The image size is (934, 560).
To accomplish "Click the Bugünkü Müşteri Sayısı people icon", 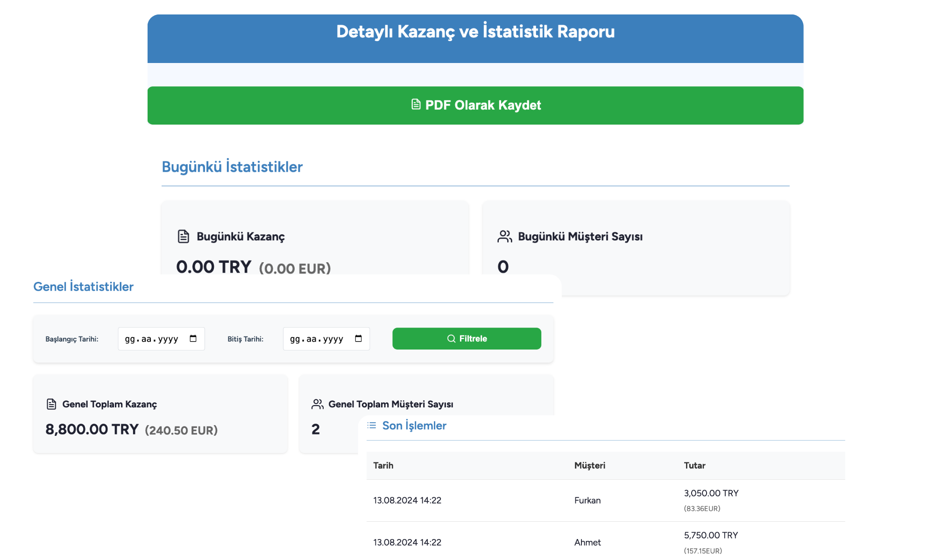I will pos(504,237).
